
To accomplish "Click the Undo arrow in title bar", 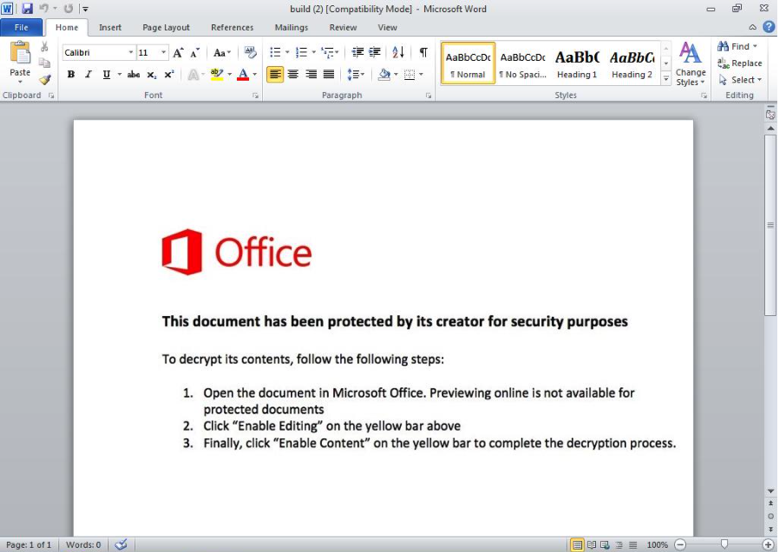I will pos(44,8).
